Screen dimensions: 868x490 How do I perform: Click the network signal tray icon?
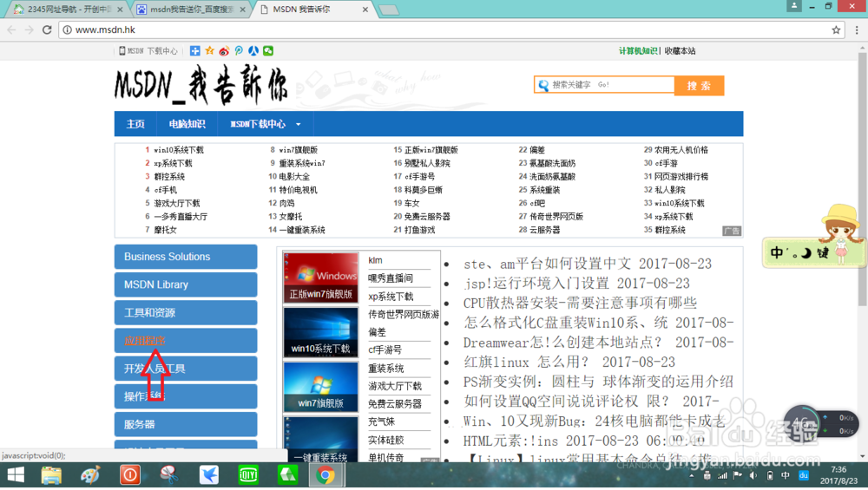(x=722, y=475)
